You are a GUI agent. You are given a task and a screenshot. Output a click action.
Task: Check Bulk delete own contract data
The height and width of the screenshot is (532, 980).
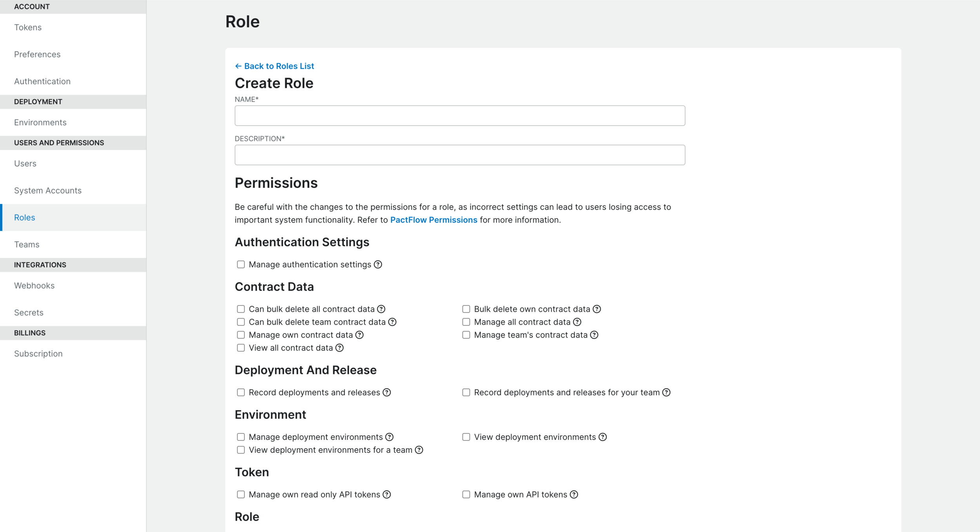[x=466, y=309]
